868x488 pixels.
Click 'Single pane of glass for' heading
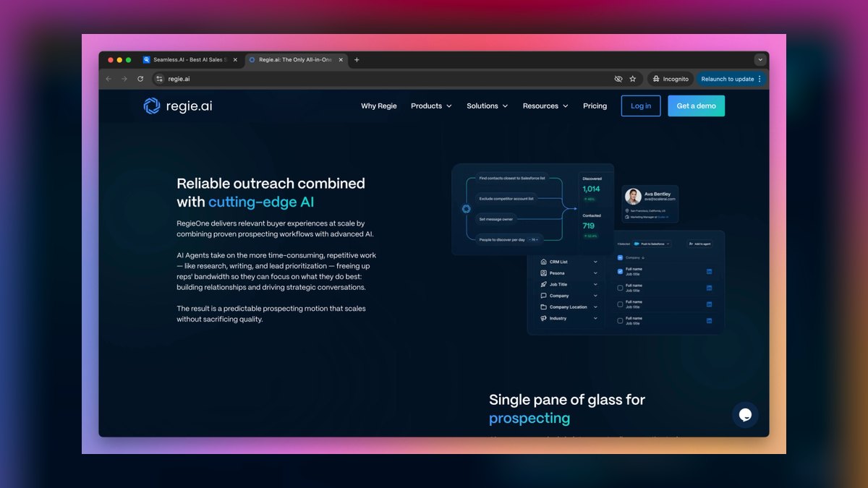[567, 399]
